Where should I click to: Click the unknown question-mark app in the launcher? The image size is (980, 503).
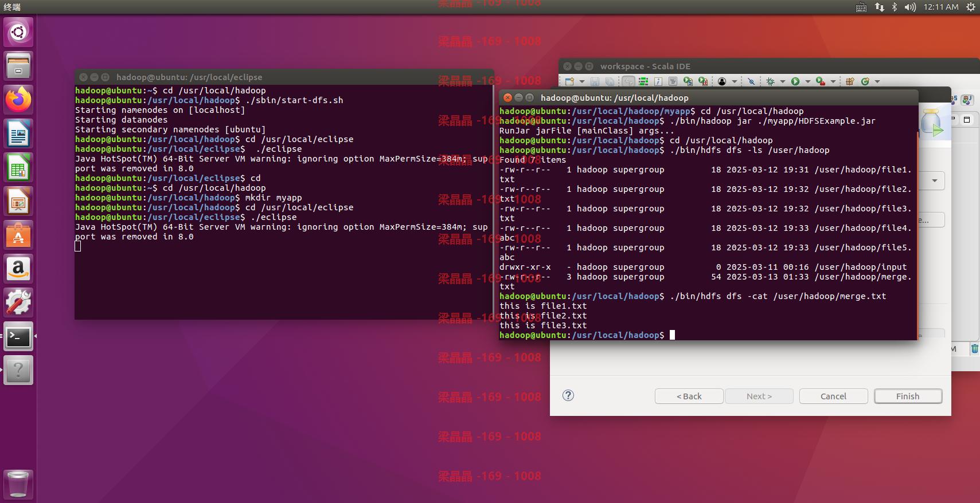point(18,370)
